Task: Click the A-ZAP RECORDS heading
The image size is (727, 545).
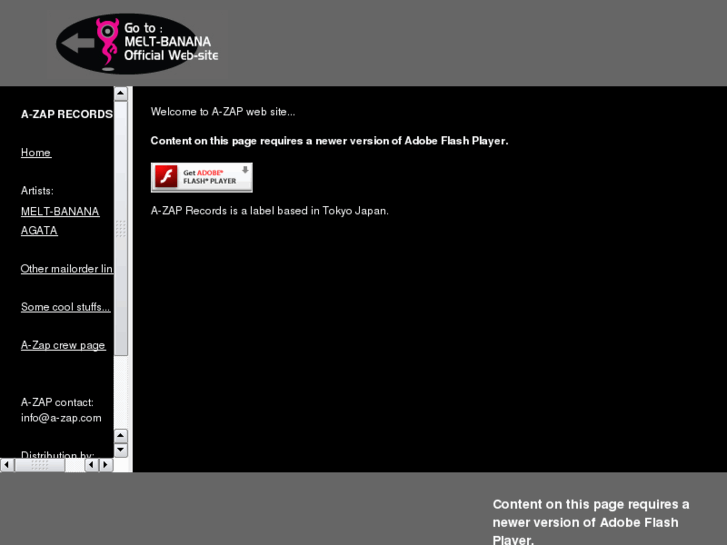Action: point(67,114)
